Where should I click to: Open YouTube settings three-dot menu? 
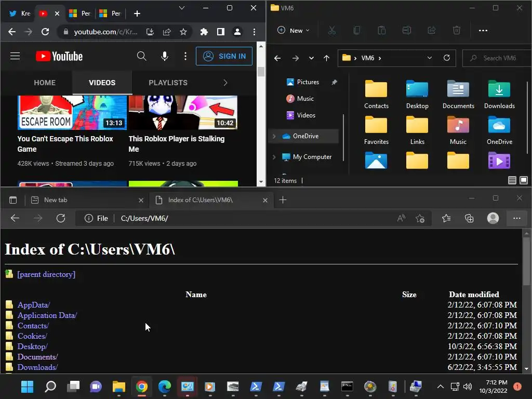[x=185, y=56]
